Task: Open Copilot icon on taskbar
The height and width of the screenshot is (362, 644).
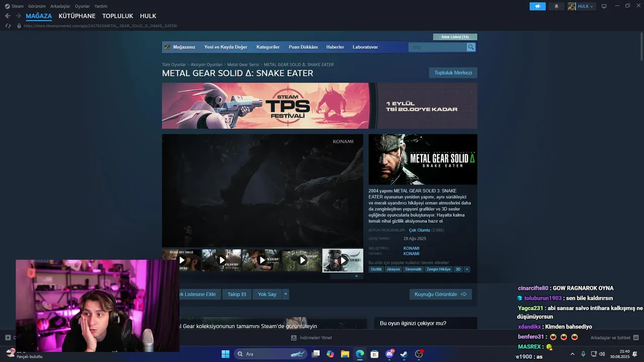Action: coord(330,354)
